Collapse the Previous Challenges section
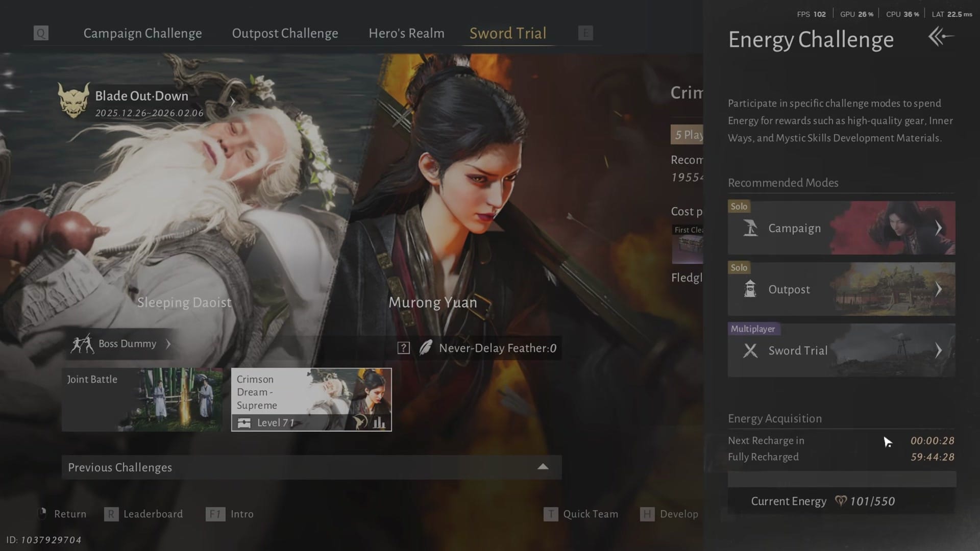This screenshot has height=551, width=980. (543, 467)
